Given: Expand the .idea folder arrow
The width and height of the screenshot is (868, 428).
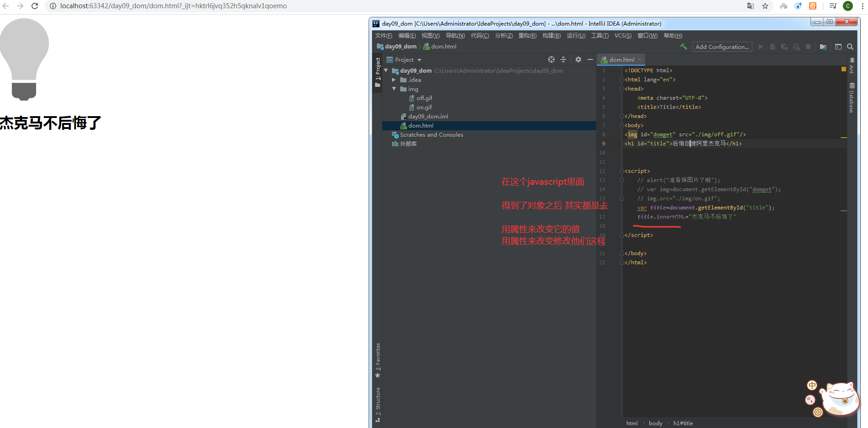Looking at the screenshot, I should 394,80.
